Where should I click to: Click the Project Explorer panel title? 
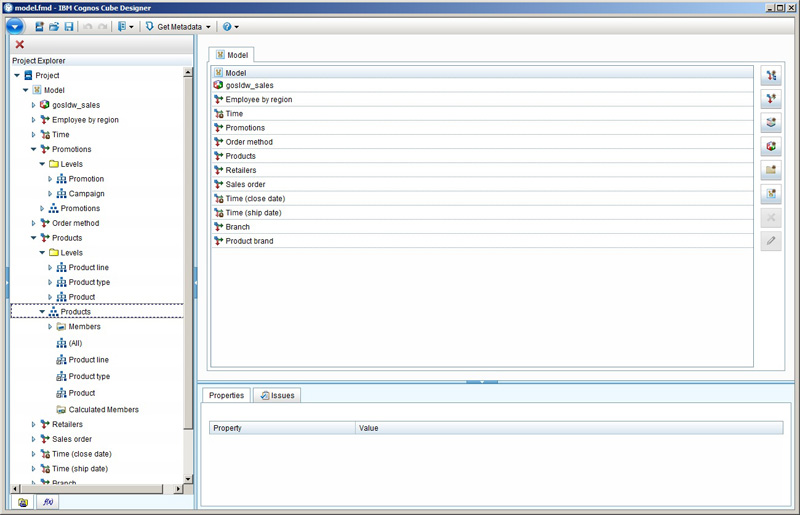click(x=39, y=60)
